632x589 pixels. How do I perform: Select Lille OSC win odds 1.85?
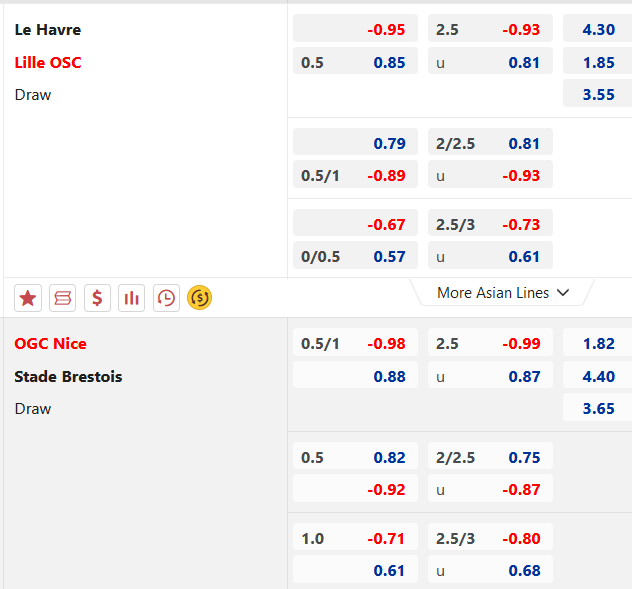(x=597, y=61)
